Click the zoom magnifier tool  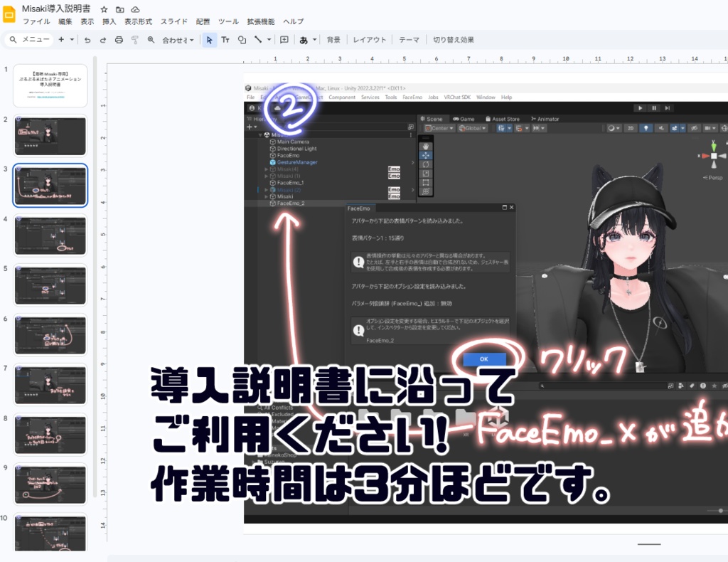click(x=151, y=40)
